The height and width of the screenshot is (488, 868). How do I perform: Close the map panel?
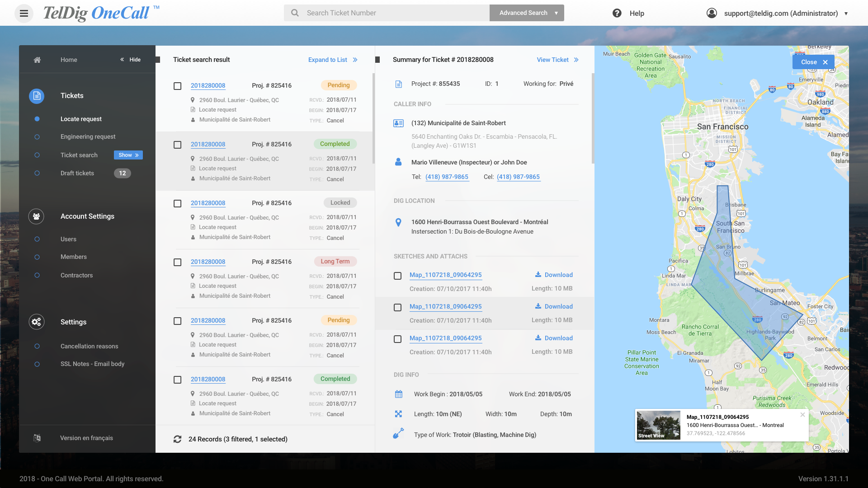coord(813,62)
